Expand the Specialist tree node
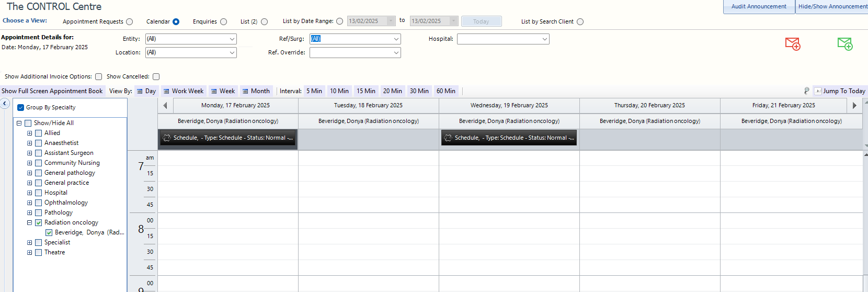This screenshot has height=292, width=868. coord(30,243)
